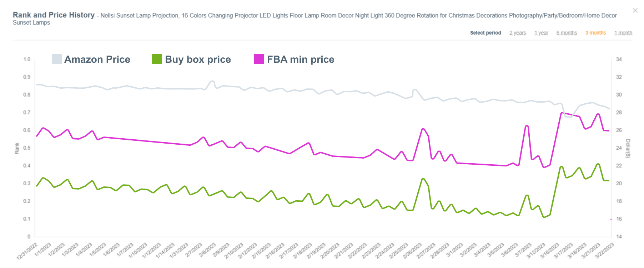Select the 2 years period

pos(518,32)
